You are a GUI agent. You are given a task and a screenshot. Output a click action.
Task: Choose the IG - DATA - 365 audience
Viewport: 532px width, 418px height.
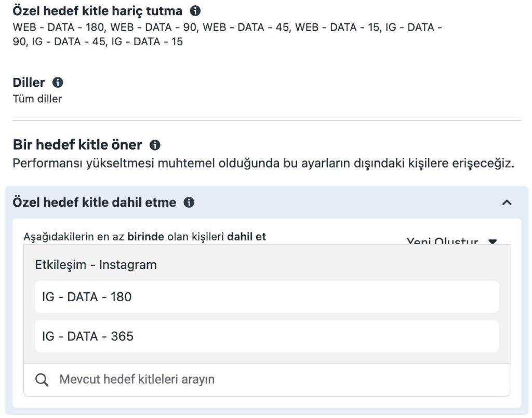click(267, 336)
